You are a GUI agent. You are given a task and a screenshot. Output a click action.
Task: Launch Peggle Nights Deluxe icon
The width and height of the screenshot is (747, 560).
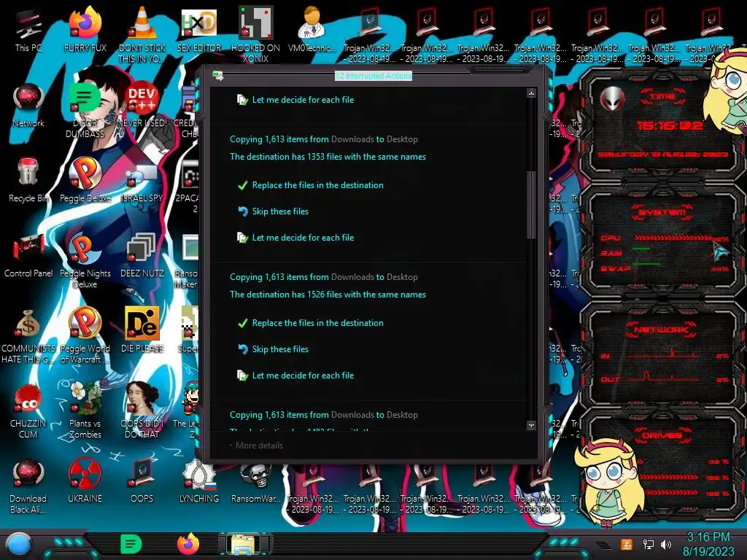[85, 260]
